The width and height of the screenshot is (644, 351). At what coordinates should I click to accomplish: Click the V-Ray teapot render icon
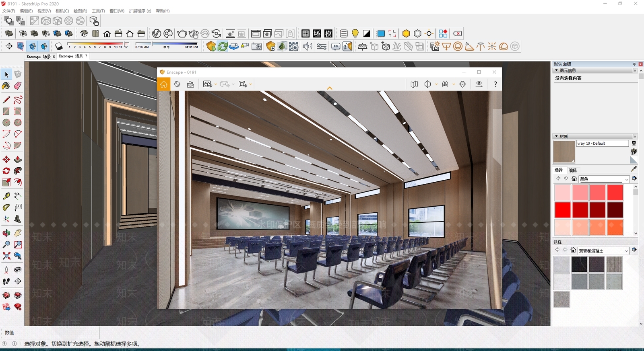(182, 33)
